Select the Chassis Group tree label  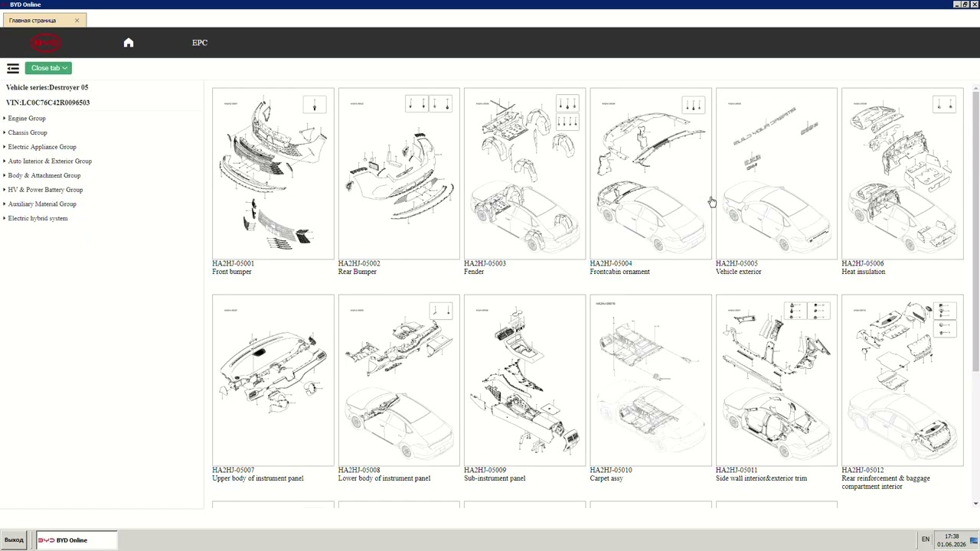point(28,132)
